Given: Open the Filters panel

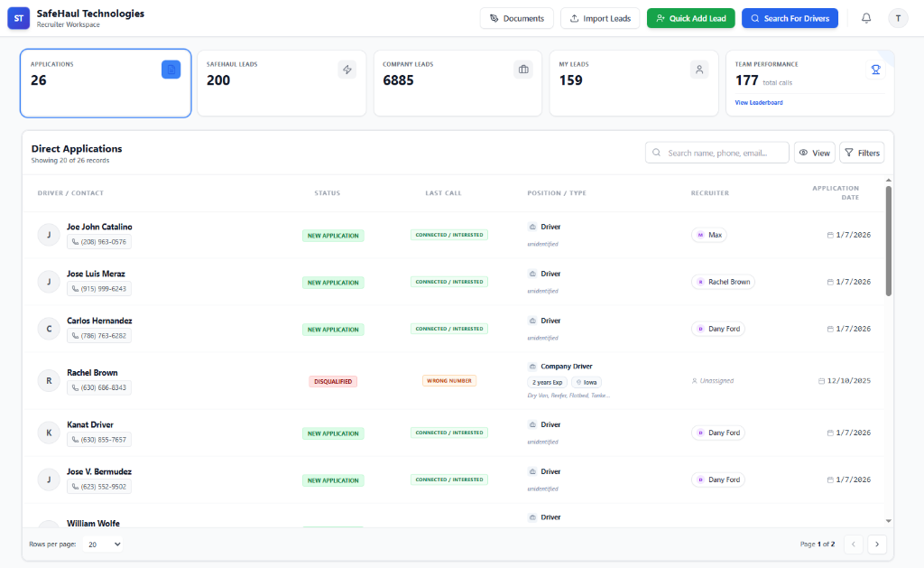Looking at the screenshot, I should (x=862, y=154).
